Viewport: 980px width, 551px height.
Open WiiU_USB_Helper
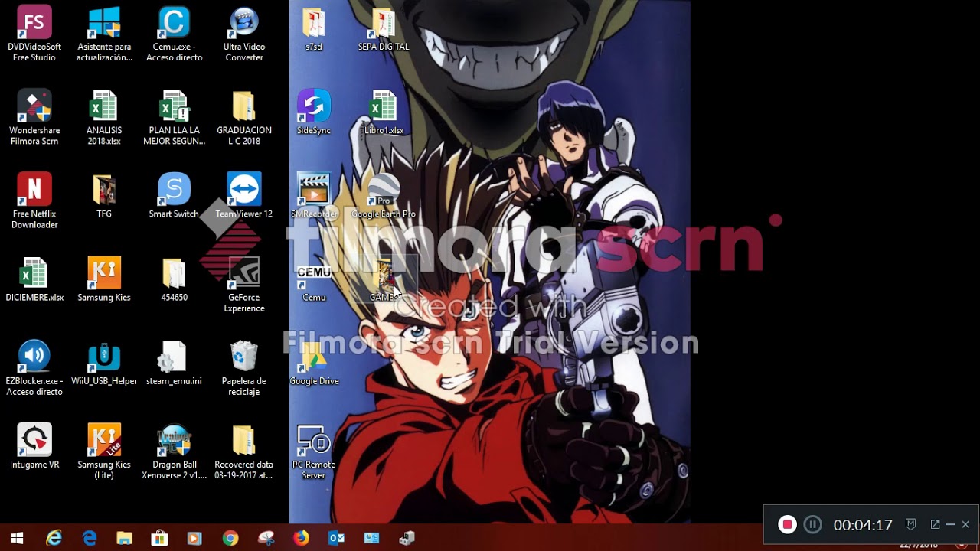pos(104,363)
